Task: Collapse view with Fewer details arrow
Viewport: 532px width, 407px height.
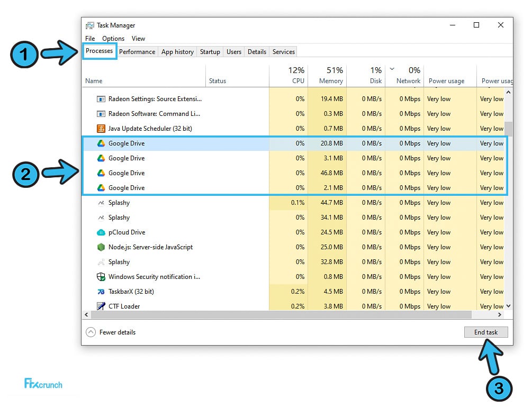Action: (x=91, y=332)
